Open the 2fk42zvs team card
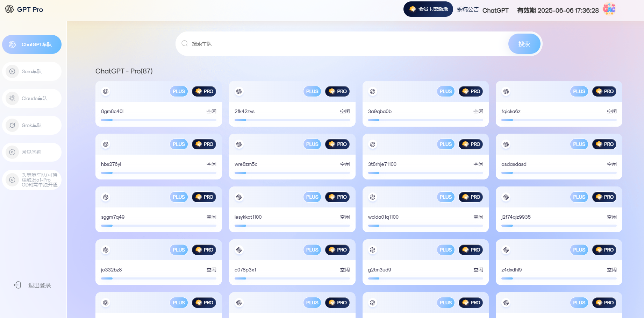The width and height of the screenshot is (644, 318). pos(292,104)
